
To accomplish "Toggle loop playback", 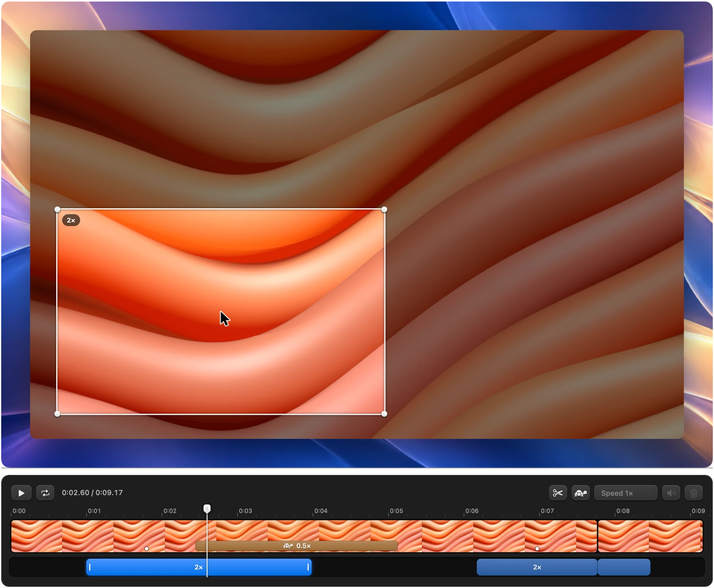I will pyautogui.click(x=45, y=493).
